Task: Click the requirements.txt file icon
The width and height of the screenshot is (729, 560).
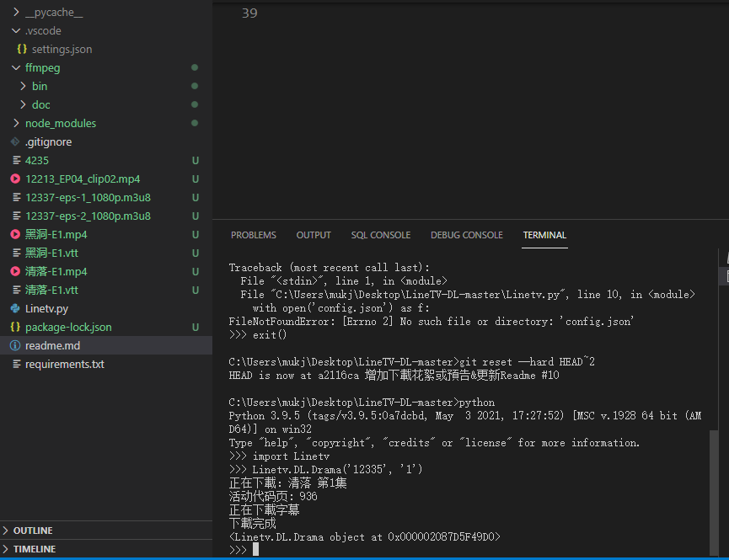Action: [x=16, y=364]
